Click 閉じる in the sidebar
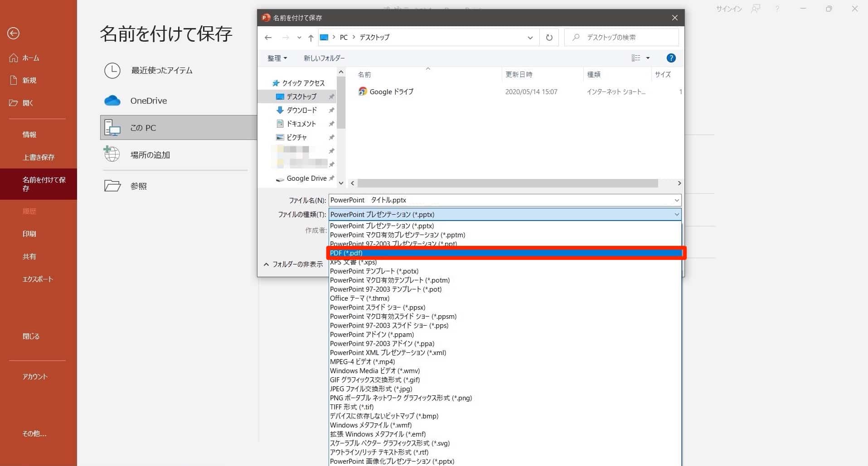This screenshot has width=868, height=466. 31,336
